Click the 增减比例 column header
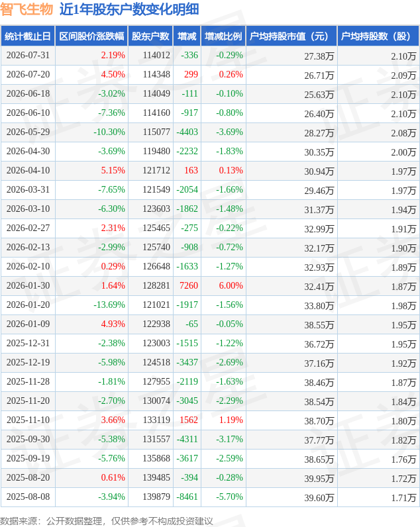This screenshot has width=420, height=527. (223, 36)
